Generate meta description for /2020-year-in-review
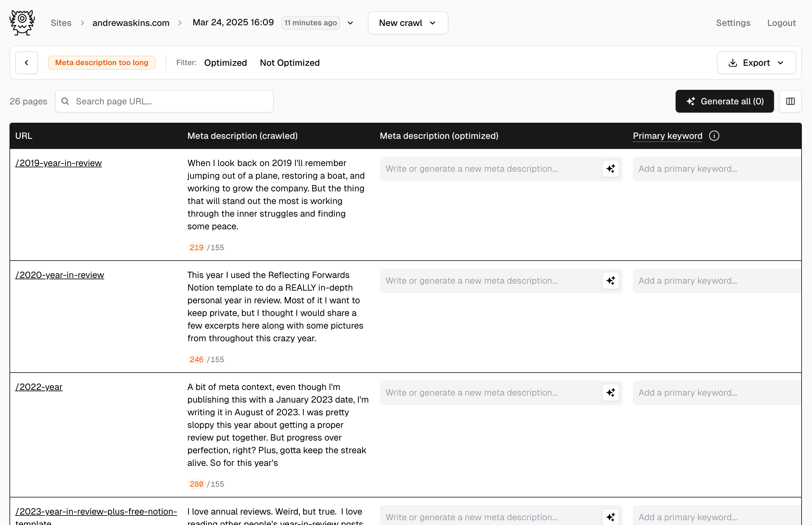Screen dimensions: 812x525 click(610, 281)
